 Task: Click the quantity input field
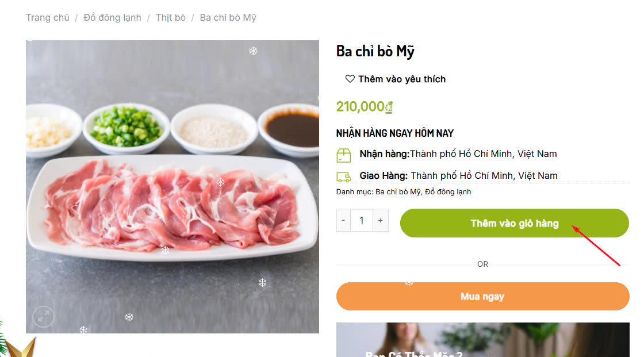click(x=362, y=220)
